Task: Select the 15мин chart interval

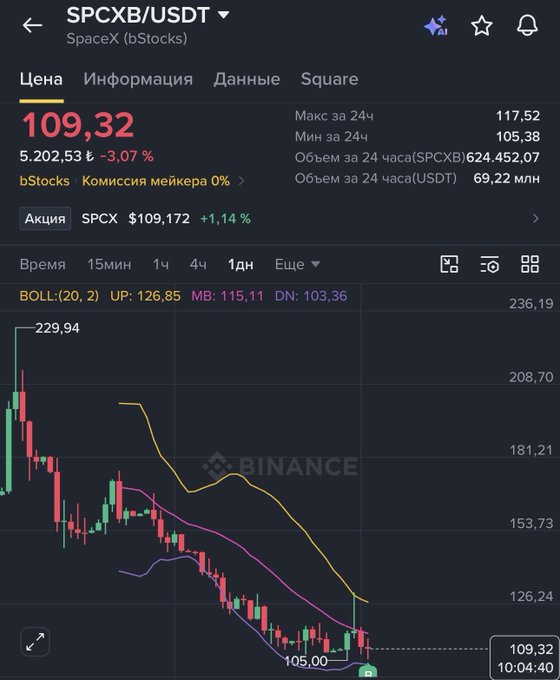Action: [x=109, y=265]
